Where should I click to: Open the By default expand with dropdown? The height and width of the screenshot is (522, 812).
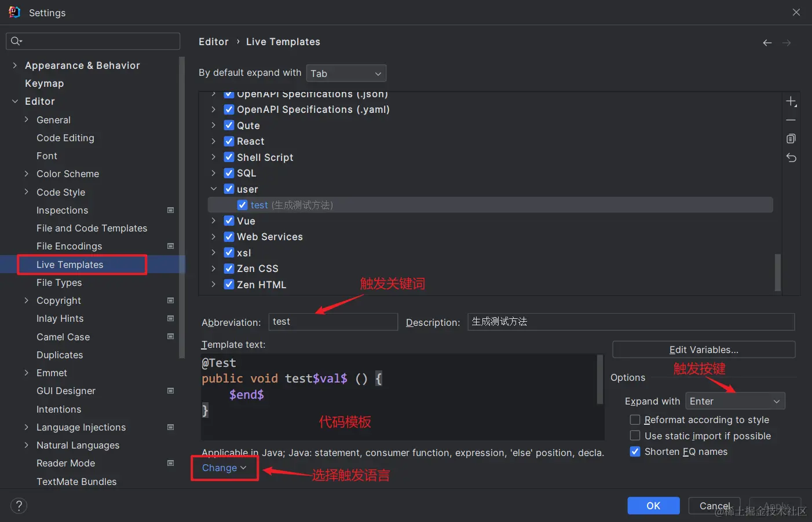(346, 73)
